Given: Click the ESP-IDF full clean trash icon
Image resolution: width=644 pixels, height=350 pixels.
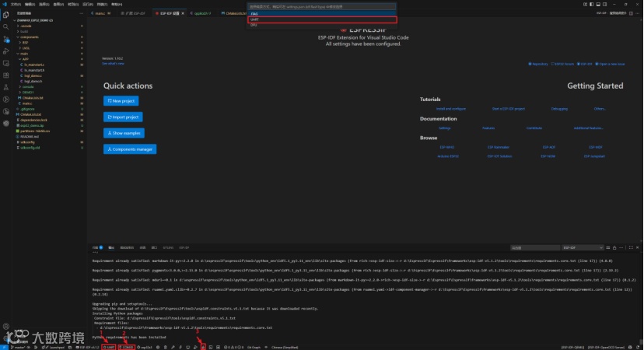Looking at the screenshot, I should tap(166, 347).
